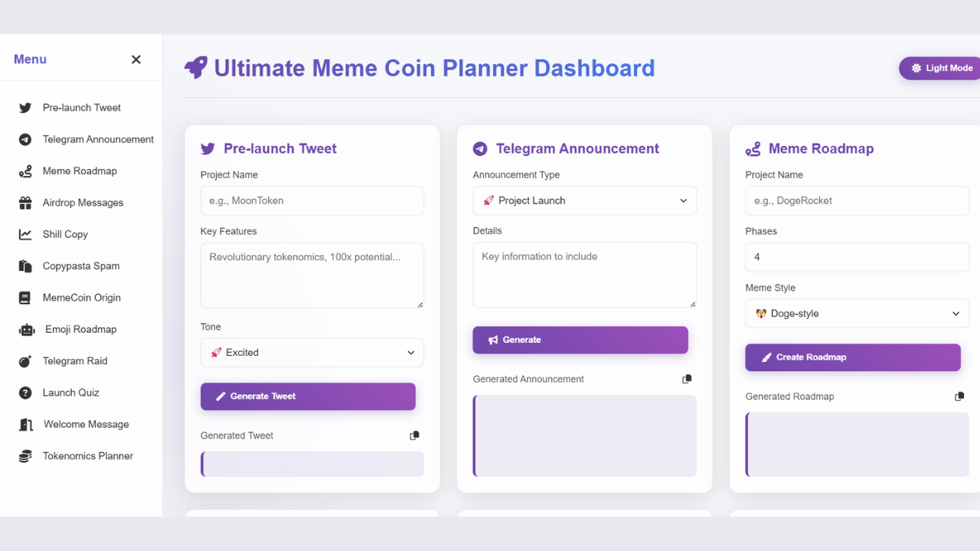Copy the generated roadmap icon
980x551 pixels.
tap(959, 396)
